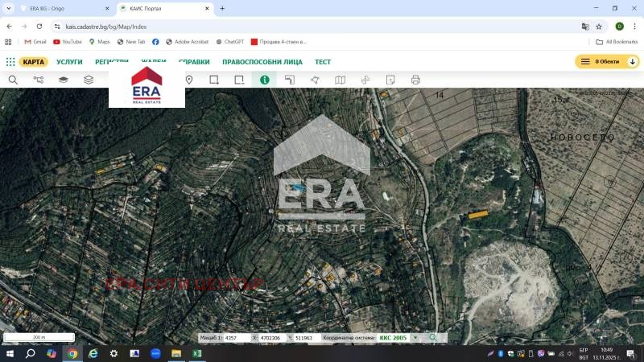
Task: Click the connected nodes tool icon
Action: pyautogui.click(x=38, y=80)
